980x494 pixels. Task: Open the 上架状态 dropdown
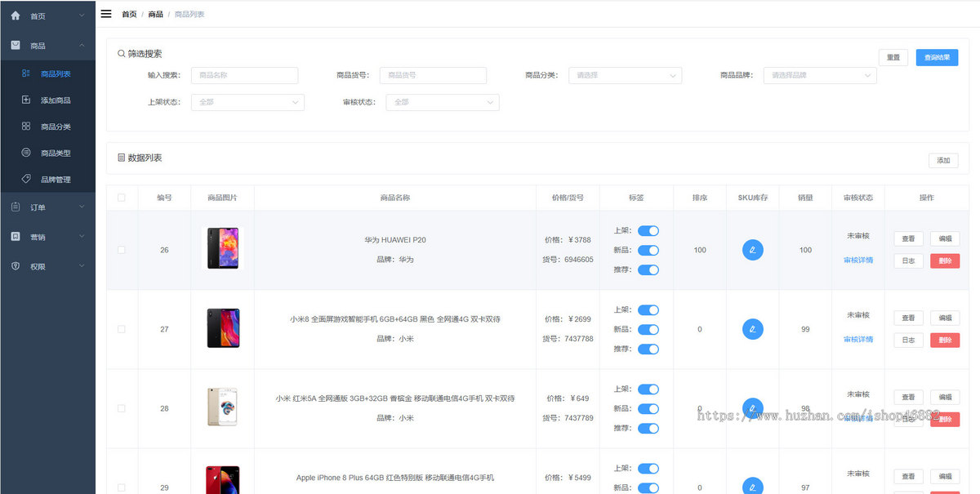247,102
